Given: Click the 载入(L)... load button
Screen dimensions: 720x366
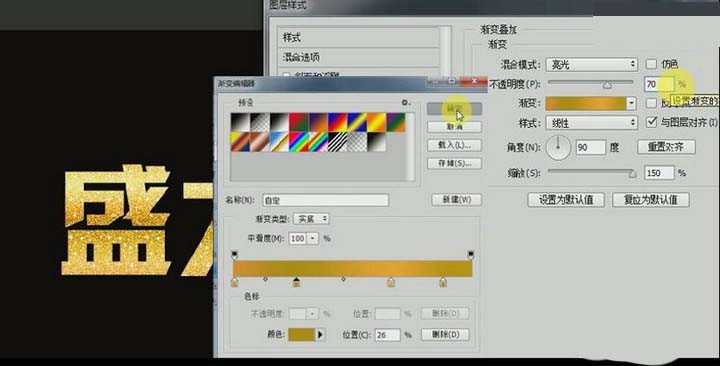Looking at the screenshot, I should pos(454,145).
